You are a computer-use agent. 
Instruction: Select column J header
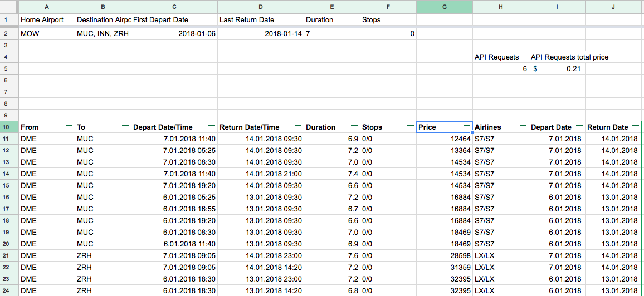(613, 7)
